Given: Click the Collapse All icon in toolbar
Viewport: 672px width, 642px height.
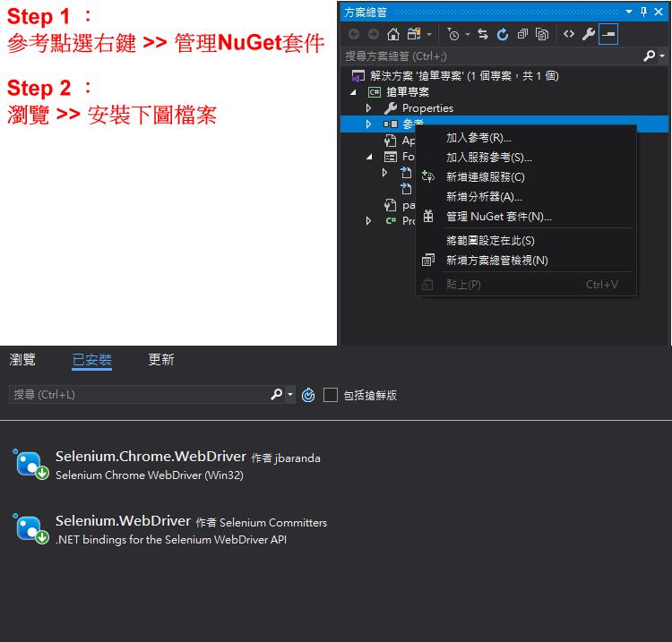Looking at the screenshot, I should pyautogui.click(x=522, y=35).
